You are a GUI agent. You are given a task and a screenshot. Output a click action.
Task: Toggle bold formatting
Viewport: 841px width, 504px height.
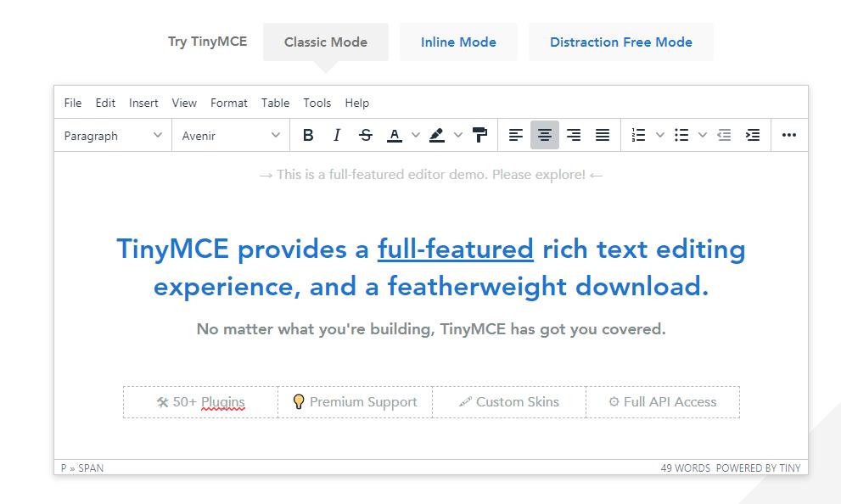[308, 135]
